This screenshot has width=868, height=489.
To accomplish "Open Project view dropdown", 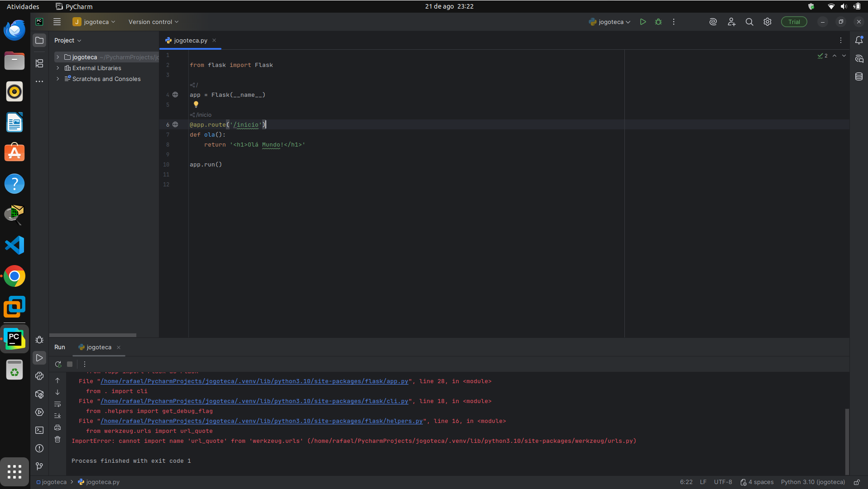I will pos(68,40).
